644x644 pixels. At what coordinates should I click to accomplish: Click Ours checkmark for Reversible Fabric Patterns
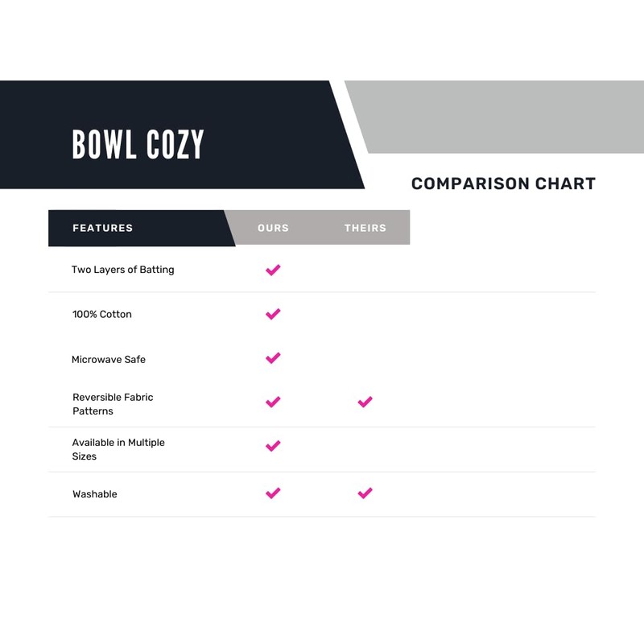coord(273,402)
